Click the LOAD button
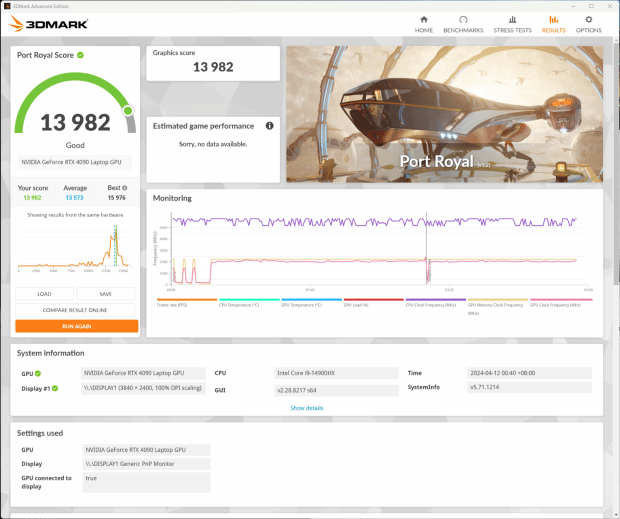620x519 pixels. point(44,294)
